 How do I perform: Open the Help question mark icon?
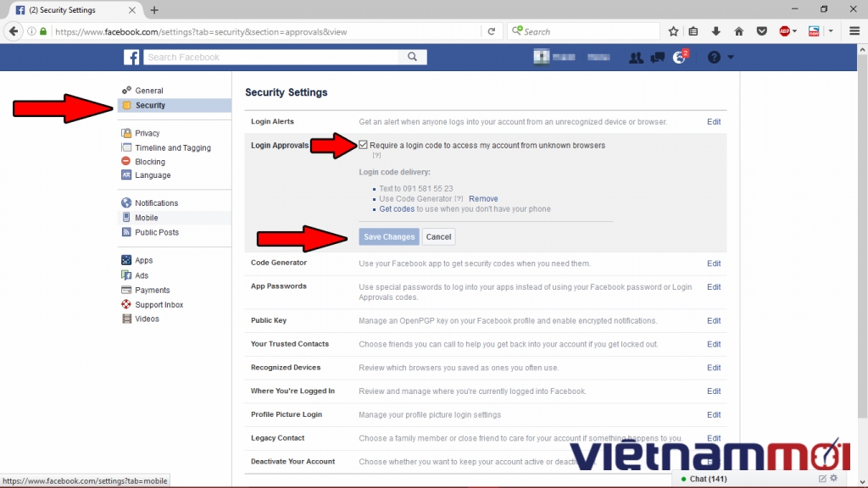click(714, 57)
